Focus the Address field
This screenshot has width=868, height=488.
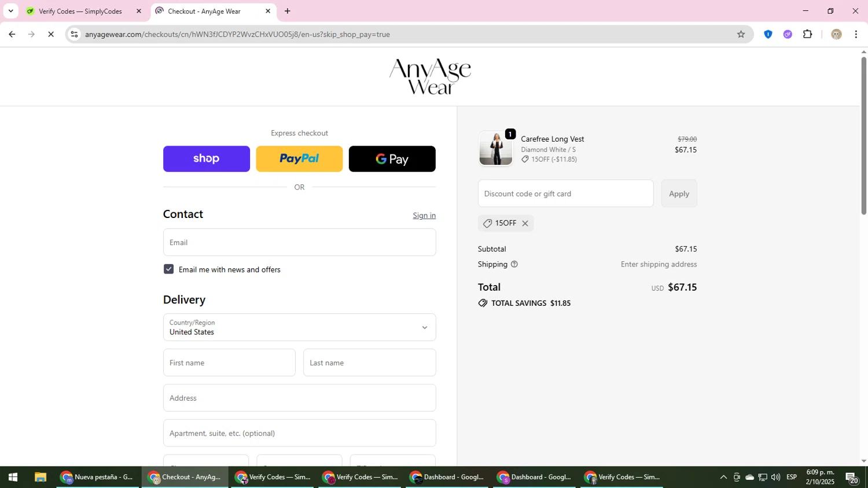pyautogui.click(x=299, y=398)
